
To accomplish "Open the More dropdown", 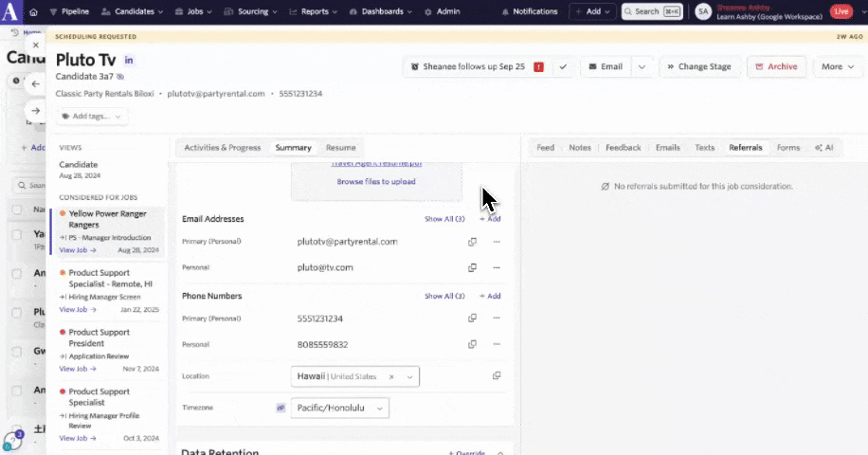I will (838, 67).
